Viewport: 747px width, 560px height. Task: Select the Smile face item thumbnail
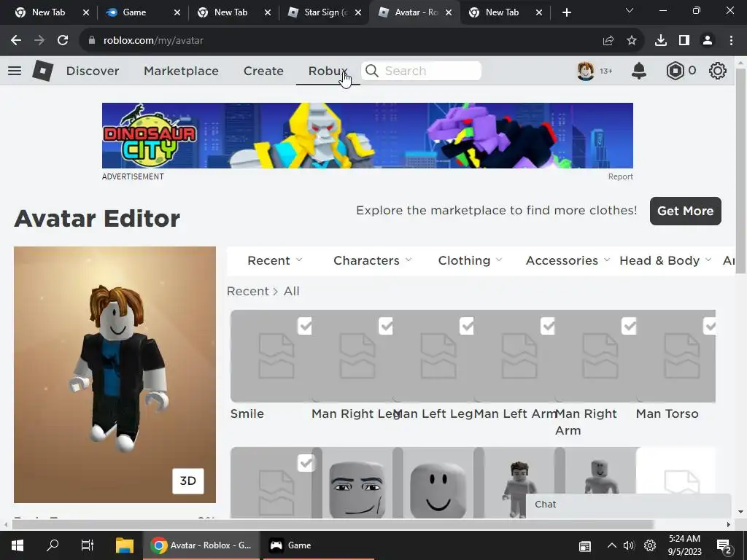(x=271, y=356)
